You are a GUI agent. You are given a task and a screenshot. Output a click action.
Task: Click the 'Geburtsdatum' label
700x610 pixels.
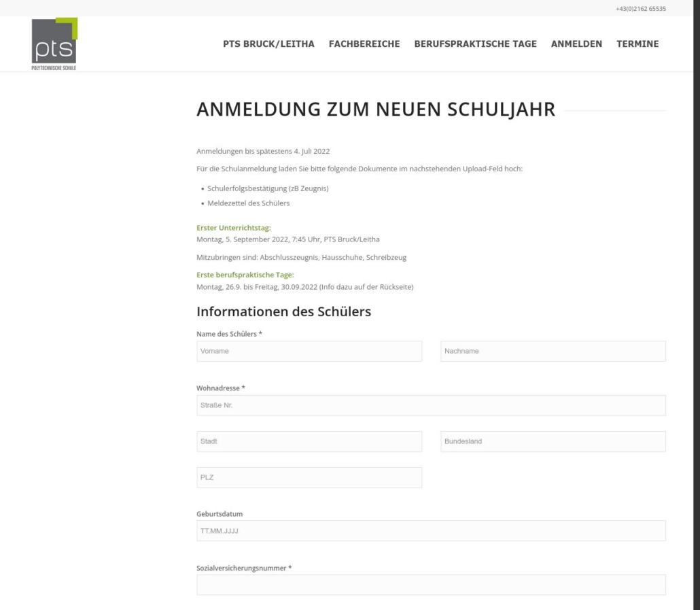220,513
